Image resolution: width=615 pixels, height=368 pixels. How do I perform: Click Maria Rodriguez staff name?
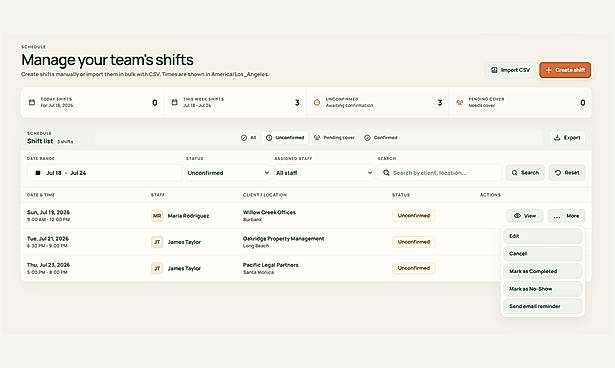(x=188, y=216)
